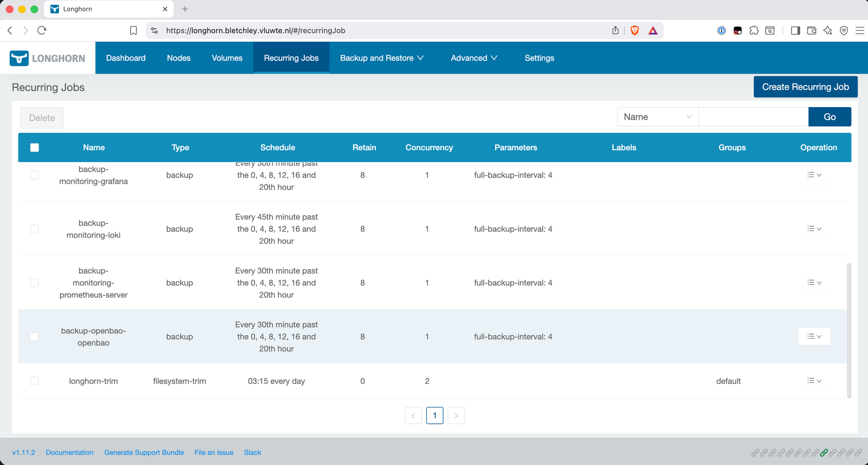Open site settings icon in address bar
The width and height of the screenshot is (868, 465).
click(x=155, y=30)
